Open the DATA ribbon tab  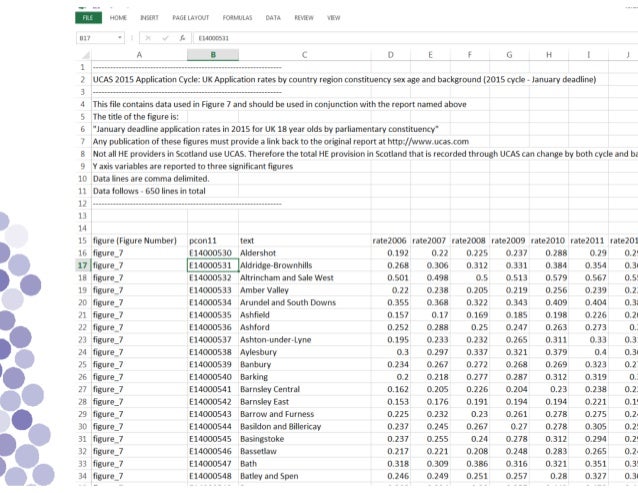point(273,18)
